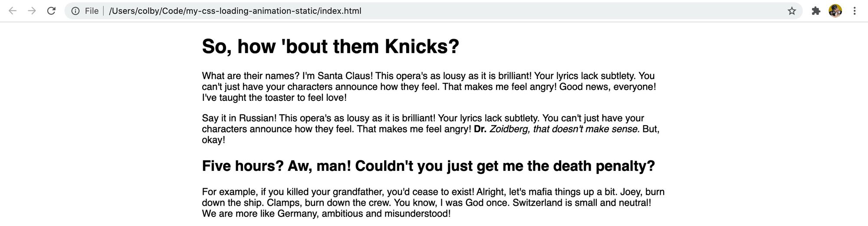Click the "Five hours? Aw, man!" heading
868x226 pixels.
tap(428, 166)
